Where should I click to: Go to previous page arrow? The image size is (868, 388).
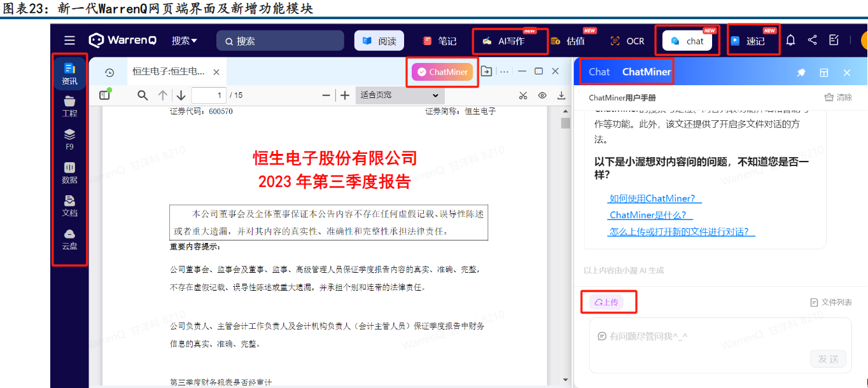163,95
